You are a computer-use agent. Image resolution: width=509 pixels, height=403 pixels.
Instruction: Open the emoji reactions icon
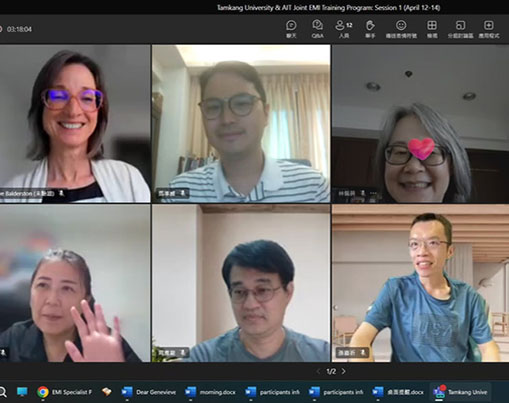pos(401,29)
